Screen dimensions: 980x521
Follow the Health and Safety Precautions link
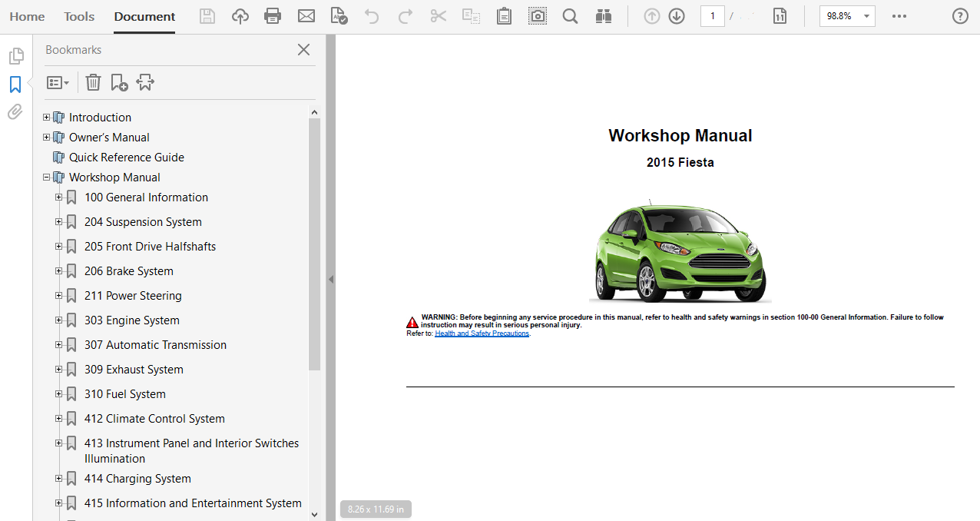(482, 333)
